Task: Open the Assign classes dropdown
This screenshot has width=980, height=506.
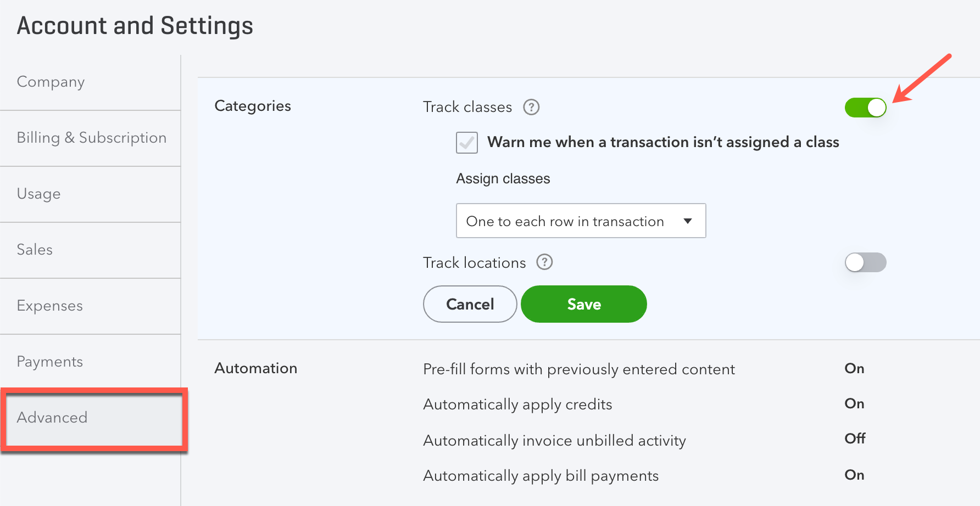Action: [581, 221]
